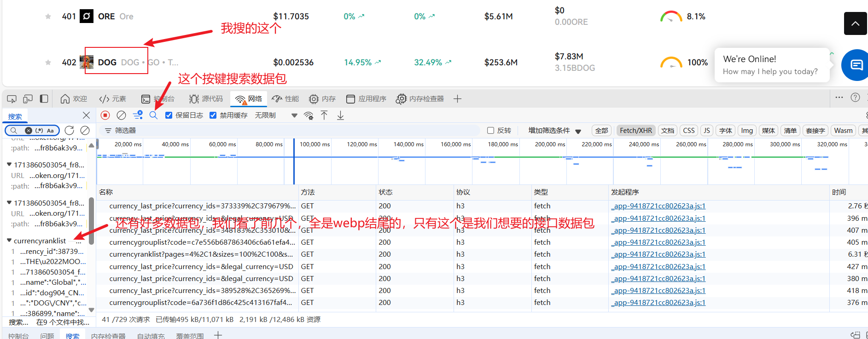Open DevTools more options ellipsis
Screen dimensions: 868x339
click(x=839, y=98)
